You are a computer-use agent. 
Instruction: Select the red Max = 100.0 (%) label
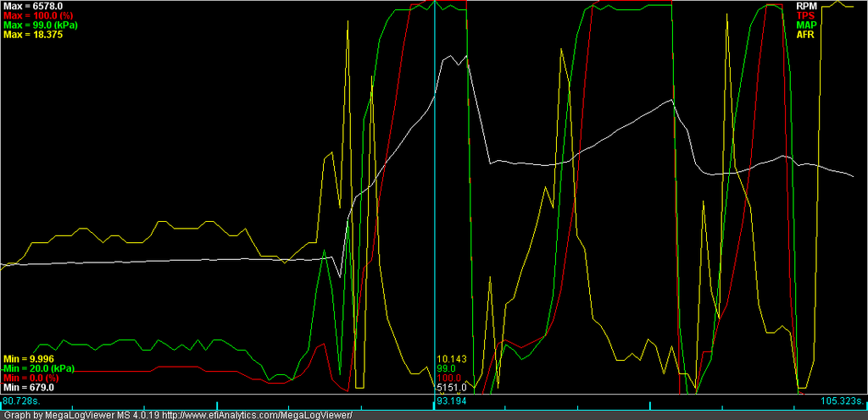(36, 15)
